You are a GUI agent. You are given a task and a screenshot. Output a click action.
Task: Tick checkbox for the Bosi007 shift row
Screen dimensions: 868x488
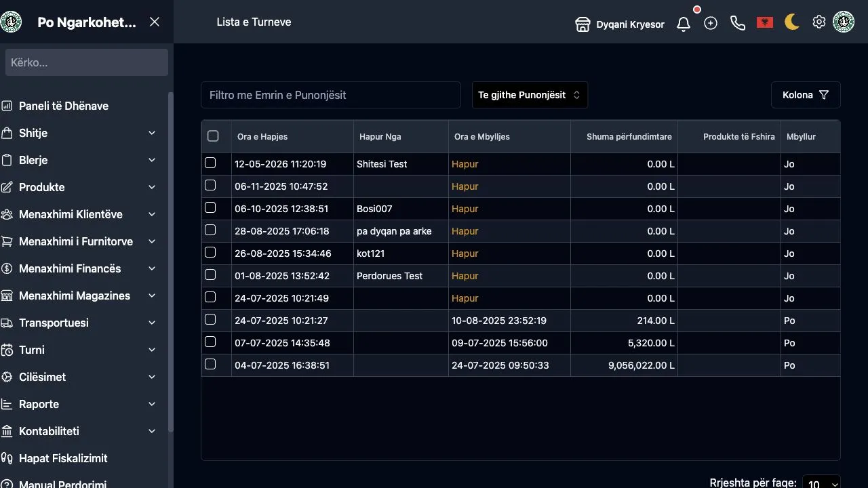(210, 208)
